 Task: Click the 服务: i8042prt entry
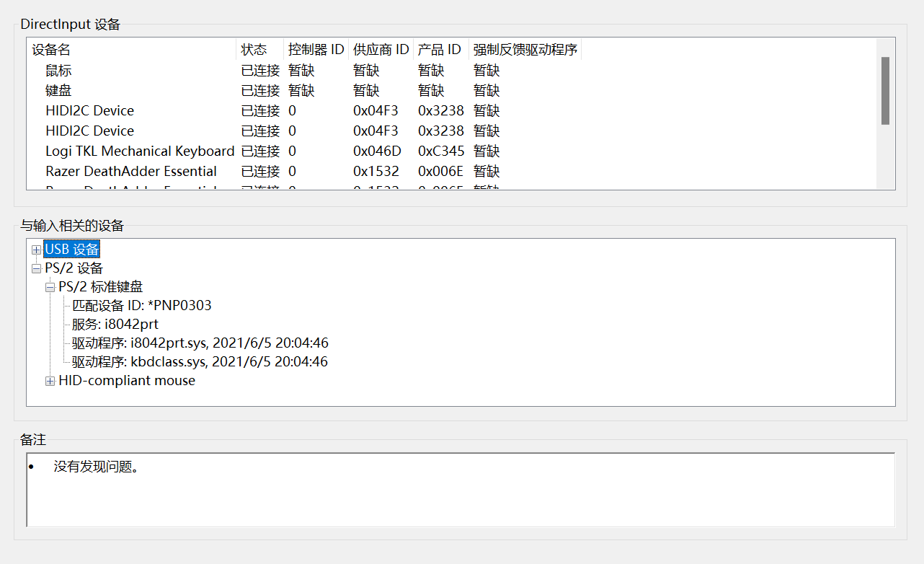pyautogui.click(x=115, y=325)
